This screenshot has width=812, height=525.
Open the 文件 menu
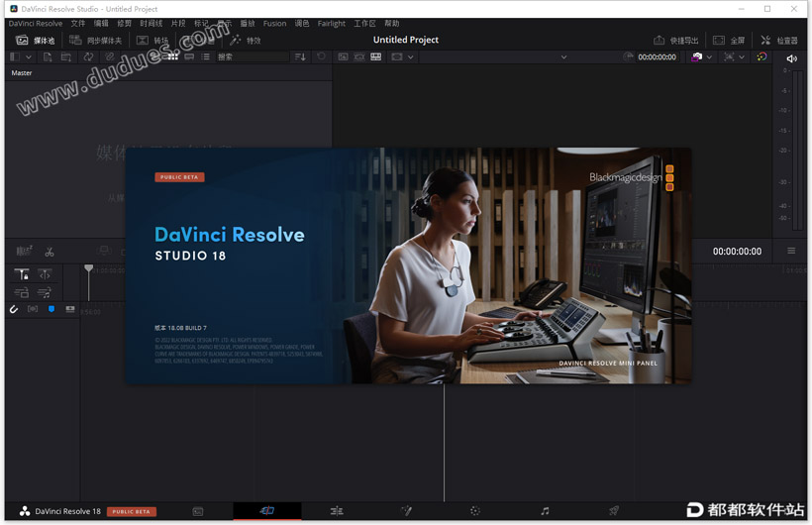78,24
